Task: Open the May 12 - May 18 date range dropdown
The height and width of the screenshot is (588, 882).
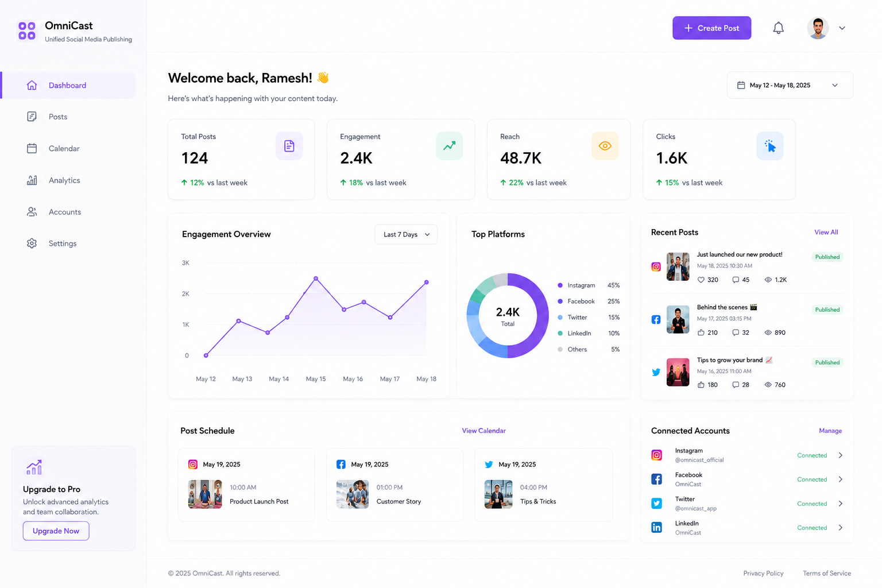Action: [x=790, y=85]
